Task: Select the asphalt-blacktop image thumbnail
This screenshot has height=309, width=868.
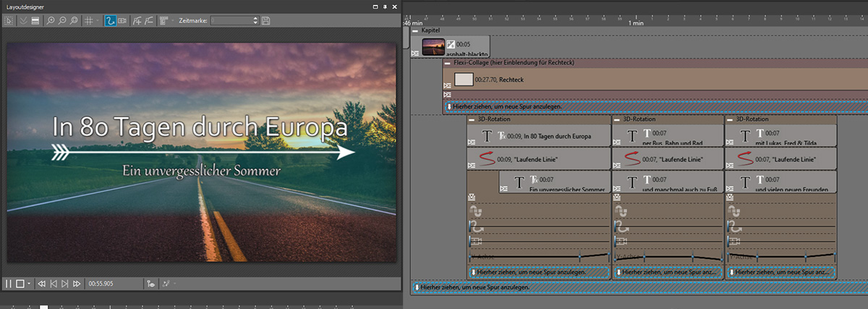Action: pyautogui.click(x=433, y=46)
